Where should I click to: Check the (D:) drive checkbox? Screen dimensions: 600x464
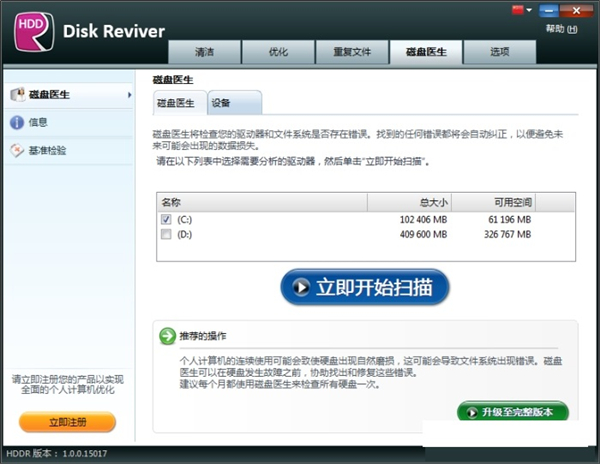[166, 234]
